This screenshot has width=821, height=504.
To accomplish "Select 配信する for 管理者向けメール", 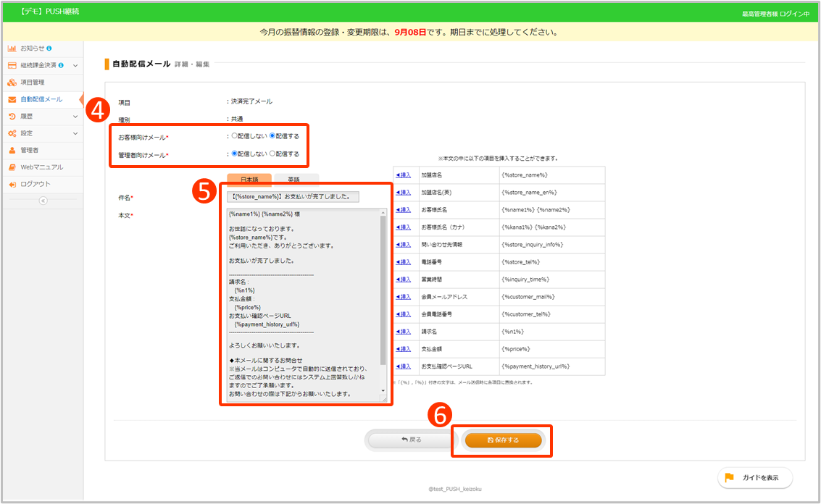I will tap(272, 154).
